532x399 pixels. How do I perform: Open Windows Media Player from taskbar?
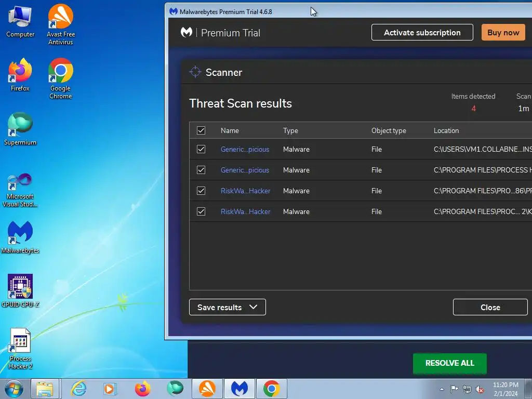tap(110, 389)
